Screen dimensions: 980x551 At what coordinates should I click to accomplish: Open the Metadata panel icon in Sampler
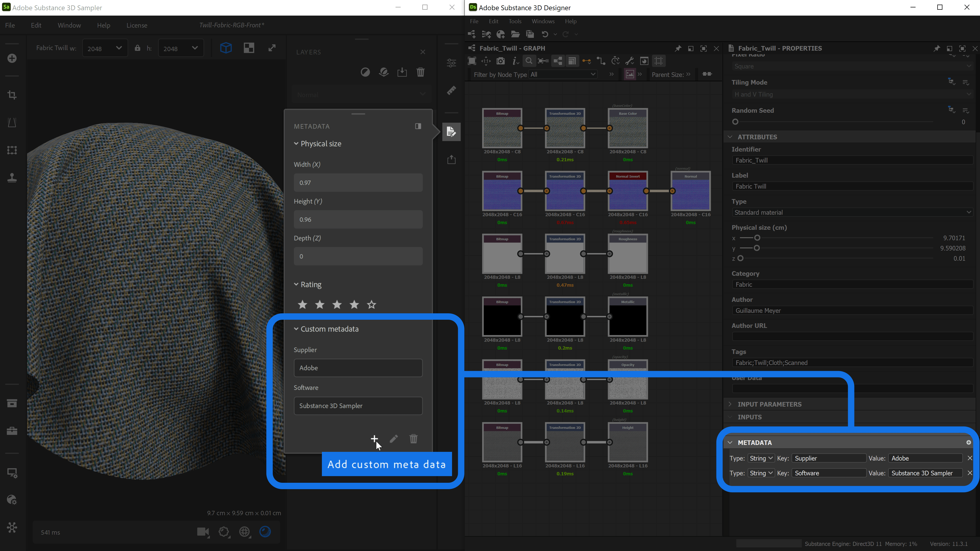(x=451, y=132)
